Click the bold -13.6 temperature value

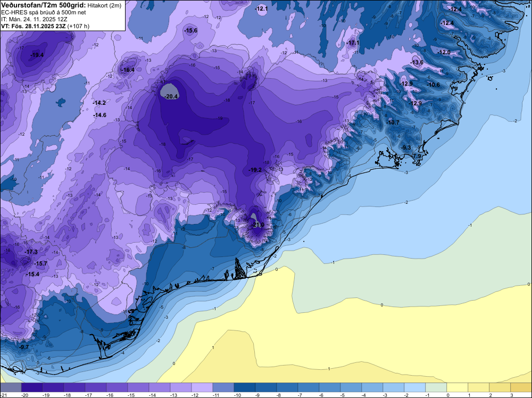pos(417,62)
